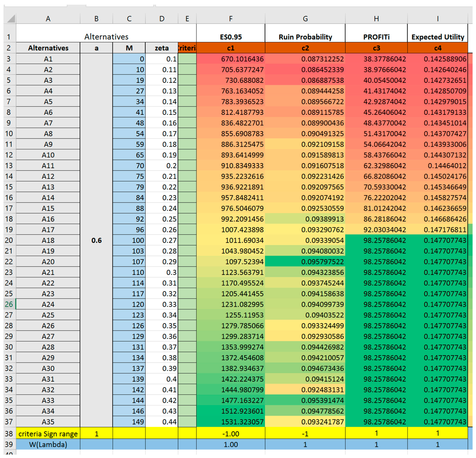Select the zeta header cell

(162, 48)
